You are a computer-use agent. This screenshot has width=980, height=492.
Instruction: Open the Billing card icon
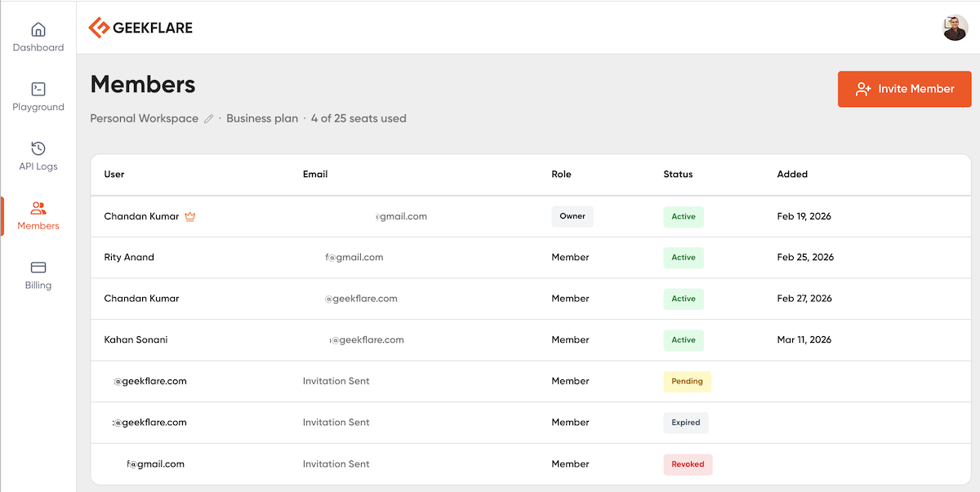(x=38, y=268)
